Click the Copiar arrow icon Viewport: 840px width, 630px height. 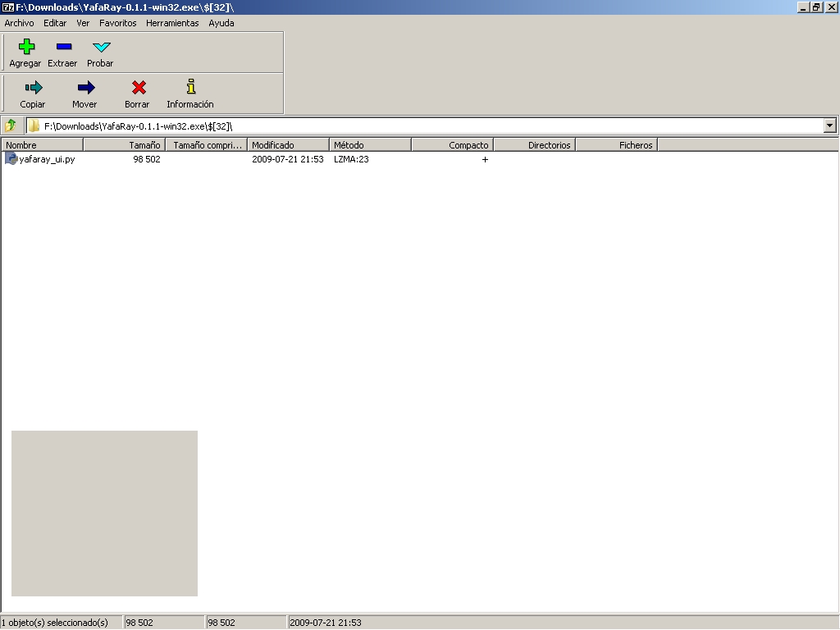pos(33,87)
